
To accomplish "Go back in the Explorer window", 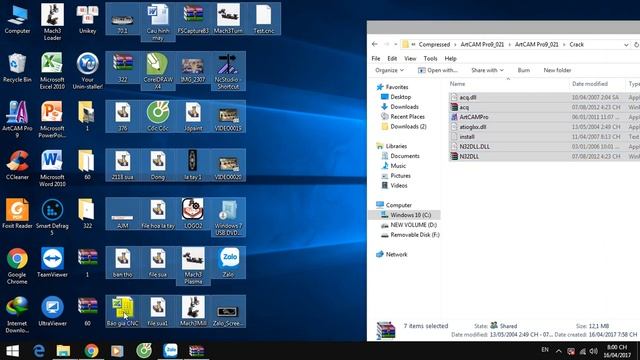I will tap(375, 44).
